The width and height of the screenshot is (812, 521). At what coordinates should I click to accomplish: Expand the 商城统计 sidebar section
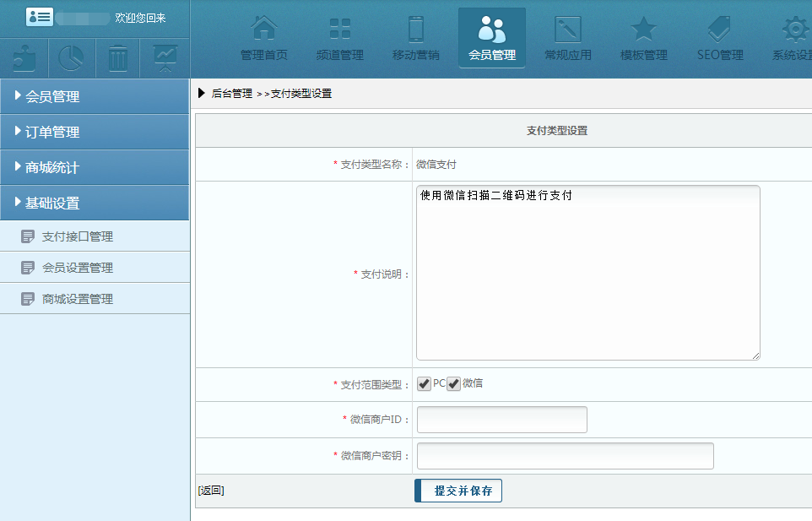point(95,167)
